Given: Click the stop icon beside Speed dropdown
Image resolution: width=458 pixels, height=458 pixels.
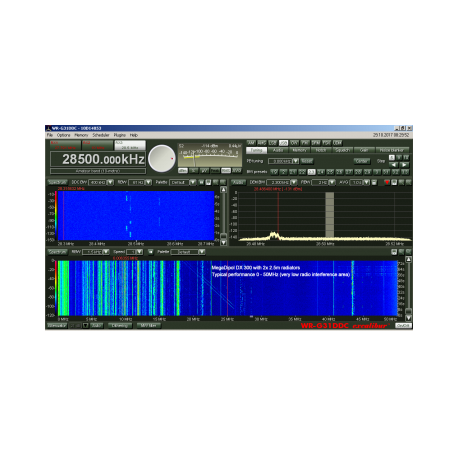Looking at the screenshot, I should click(151, 252).
